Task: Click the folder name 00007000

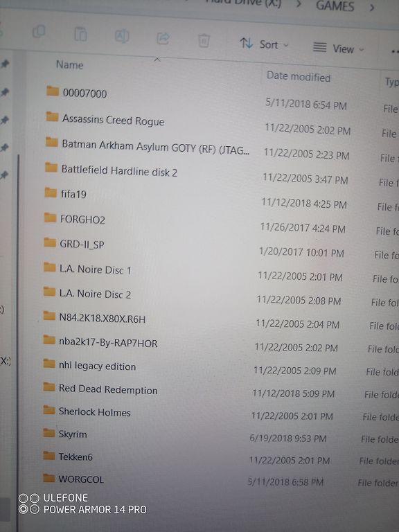Action: pyautogui.click(x=85, y=93)
